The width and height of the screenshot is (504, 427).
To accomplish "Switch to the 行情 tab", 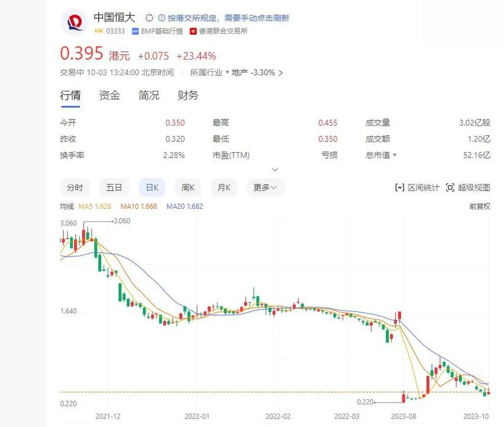I will (70, 96).
